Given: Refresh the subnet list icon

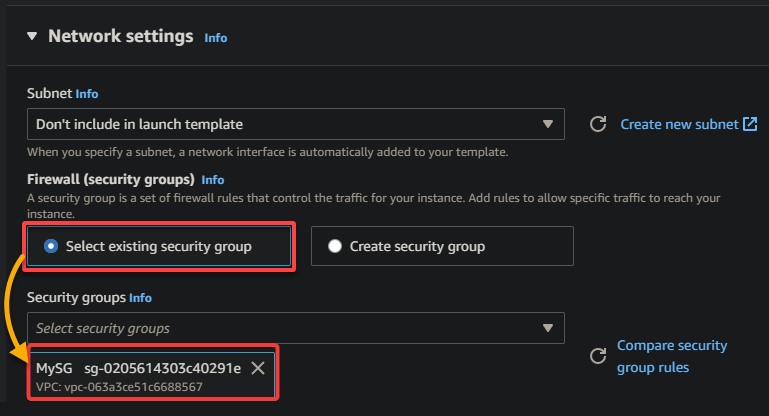Looking at the screenshot, I should click(598, 124).
